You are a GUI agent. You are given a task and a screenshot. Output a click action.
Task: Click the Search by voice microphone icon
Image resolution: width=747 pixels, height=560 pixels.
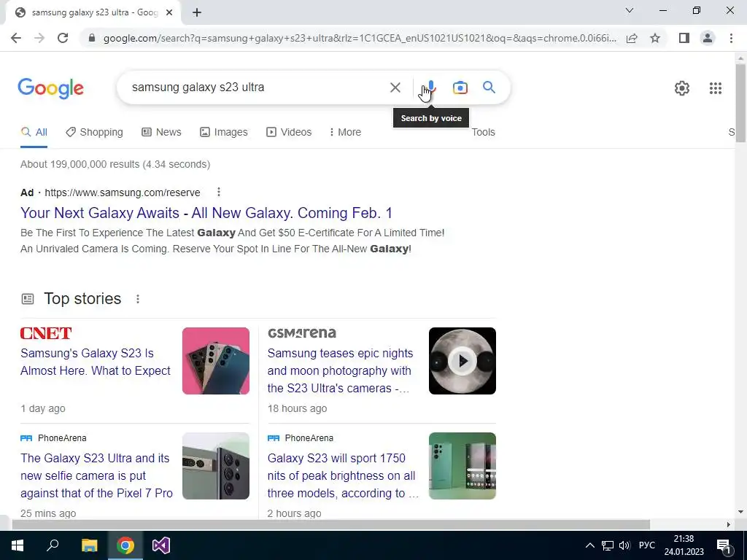[430, 87]
